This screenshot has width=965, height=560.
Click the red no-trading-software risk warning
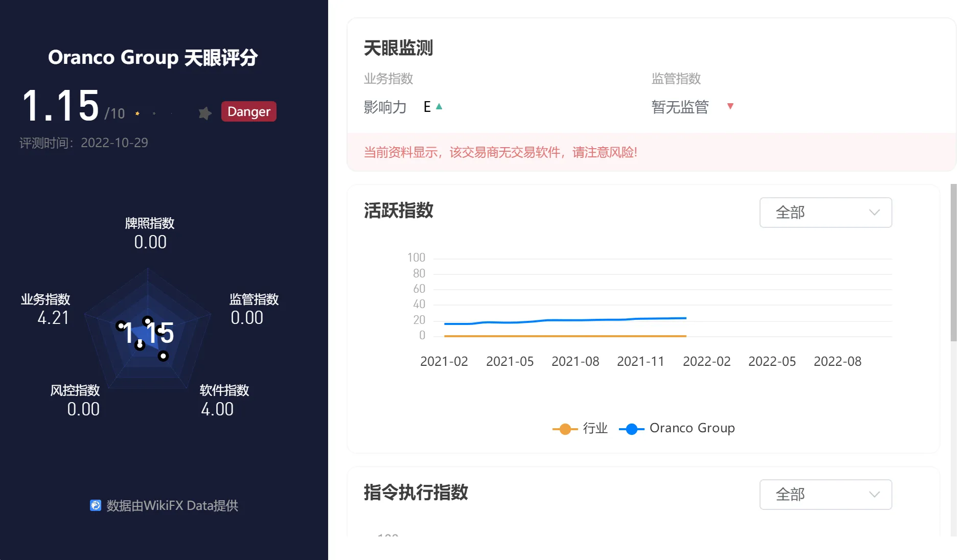click(500, 152)
